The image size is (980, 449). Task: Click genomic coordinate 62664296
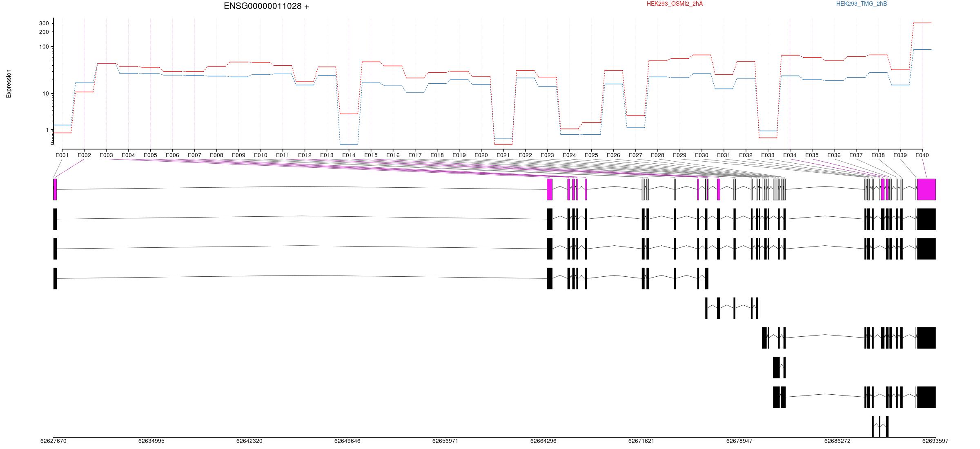click(x=543, y=441)
